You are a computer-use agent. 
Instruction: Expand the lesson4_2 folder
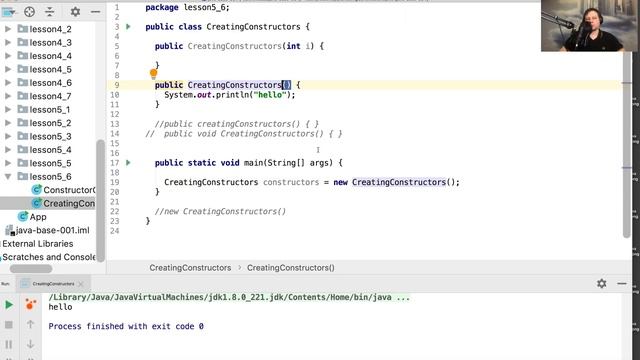(8, 29)
